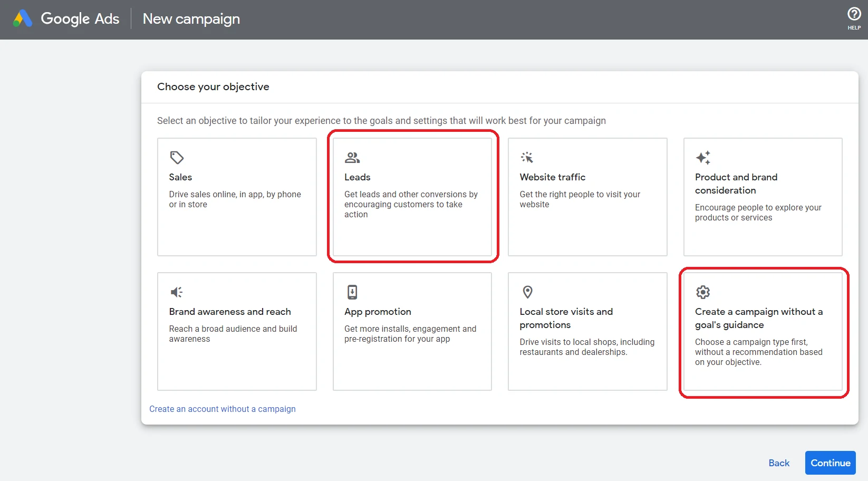
Task: Click the App promotion phone download icon
Action: [x=352, y=292]
